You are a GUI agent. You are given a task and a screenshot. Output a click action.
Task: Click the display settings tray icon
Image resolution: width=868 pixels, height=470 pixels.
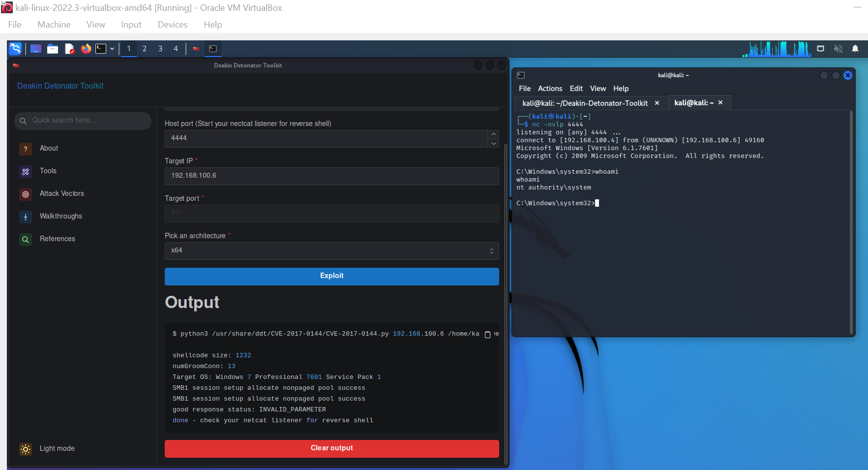(x=820, y=49)
